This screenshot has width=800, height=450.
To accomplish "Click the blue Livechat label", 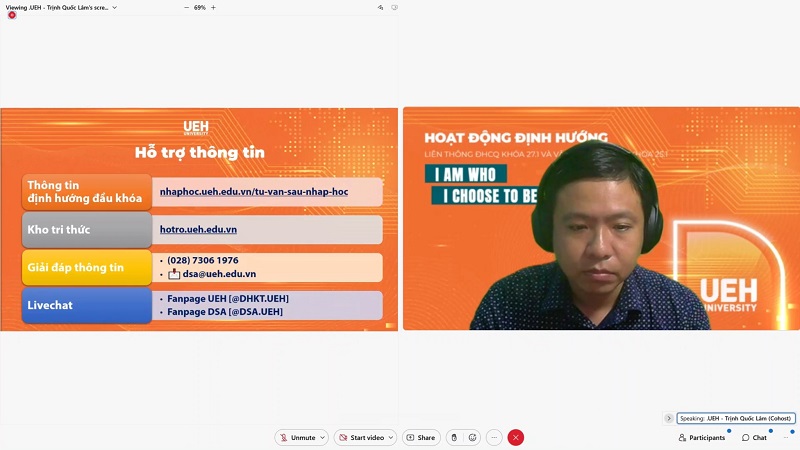I will tap(87, 305).
